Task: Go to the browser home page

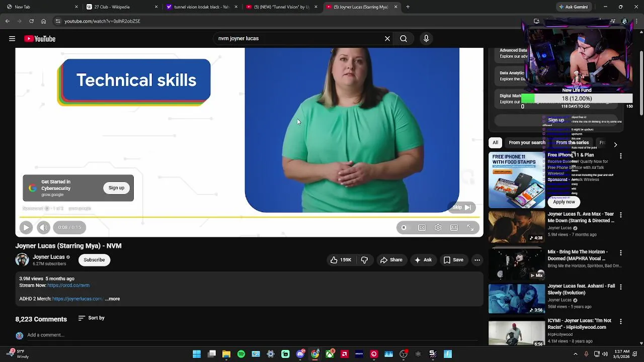Action: coord(43,21)
